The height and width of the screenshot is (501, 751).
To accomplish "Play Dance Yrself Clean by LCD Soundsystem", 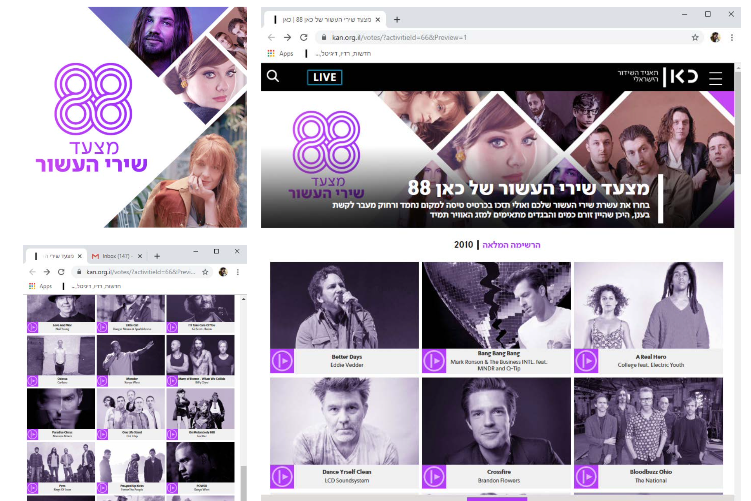I will pyautogui.click(x=282, y=477).
